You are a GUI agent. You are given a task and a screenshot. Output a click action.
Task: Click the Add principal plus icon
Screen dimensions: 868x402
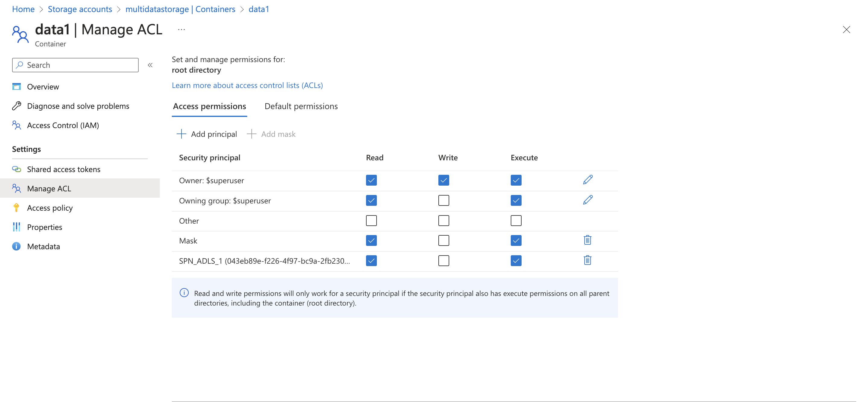pyautogui.click(x=181, y=134)
